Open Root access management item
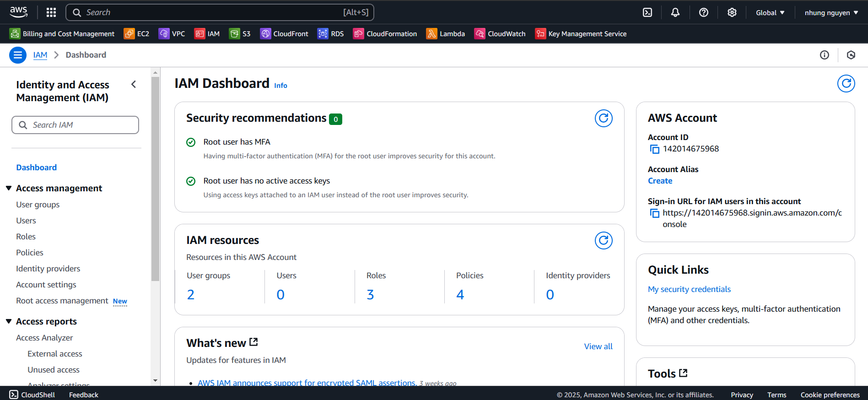868x400 pixels. pyautogui.click(x=62, y=301)
